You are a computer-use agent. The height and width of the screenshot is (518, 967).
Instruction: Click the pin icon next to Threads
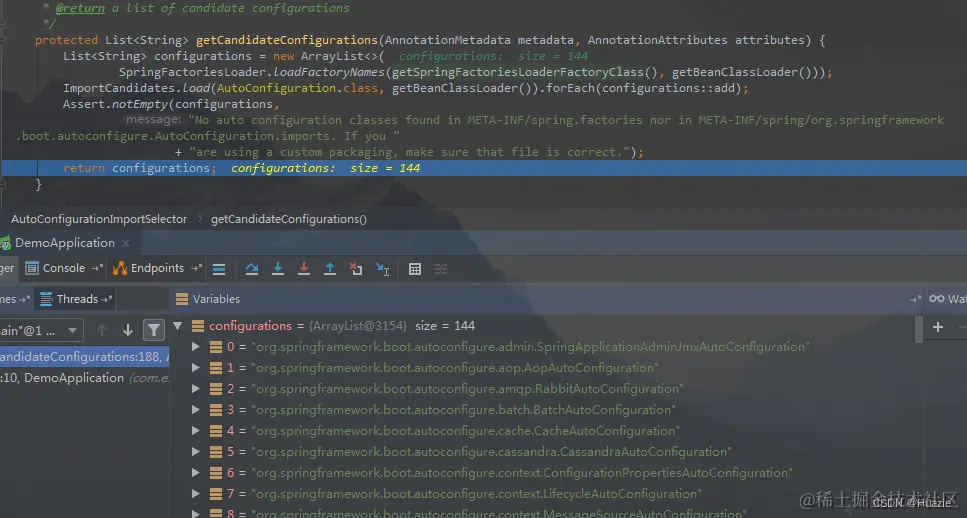(x=107, y=299)
